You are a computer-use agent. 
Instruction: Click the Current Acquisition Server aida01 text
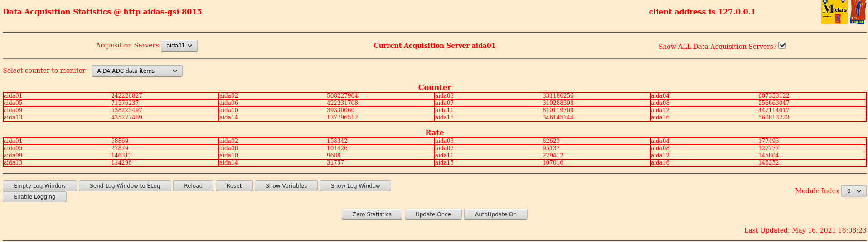[434, 46]
